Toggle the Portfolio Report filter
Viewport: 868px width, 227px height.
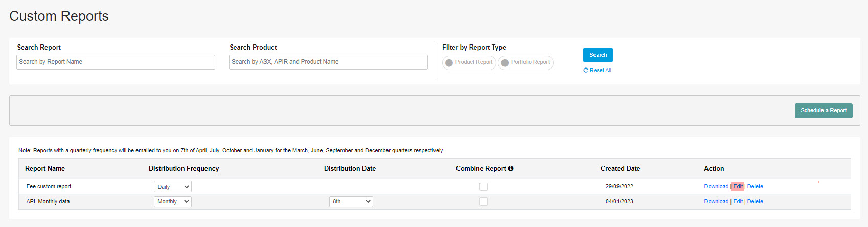526,62
